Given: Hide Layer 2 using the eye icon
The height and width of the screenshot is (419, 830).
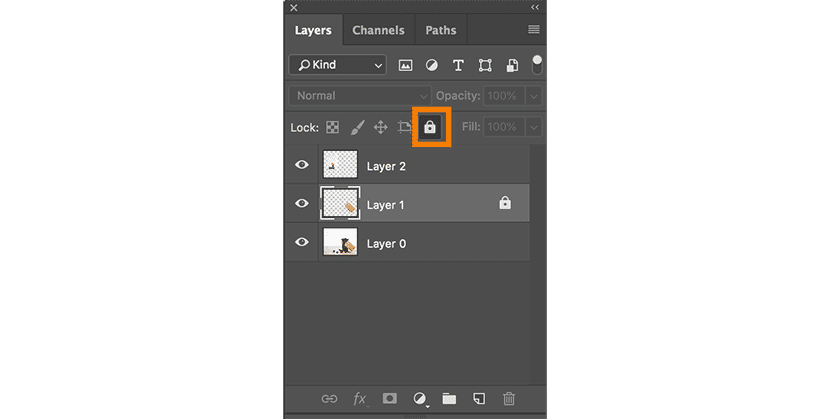Looking at the screenshot, I should click(x=301, y=166).
